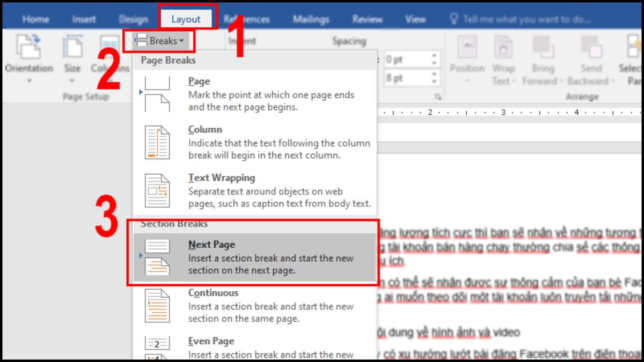Open the page Size icon

(x=72, y=48)
